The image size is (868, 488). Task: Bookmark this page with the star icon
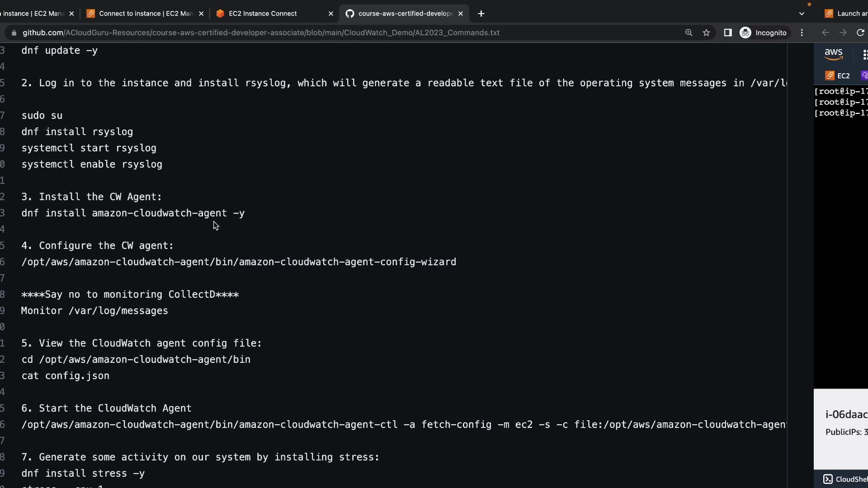click(x=706, y=33)
